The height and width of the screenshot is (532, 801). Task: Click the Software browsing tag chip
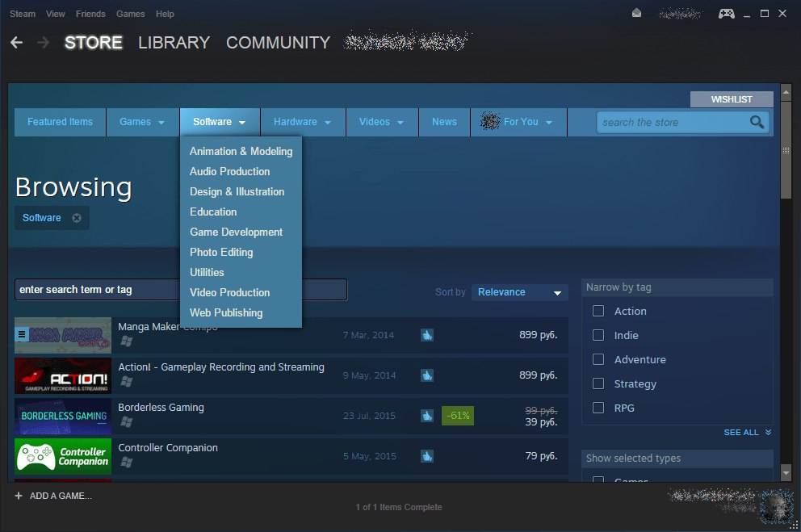[52, 218]
